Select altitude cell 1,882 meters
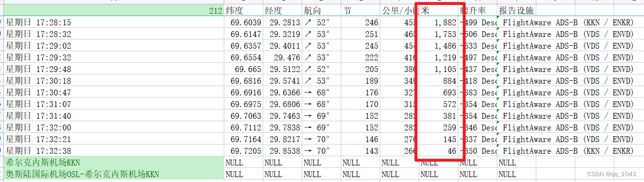Viewport: 644px width, 182px height. pos(439,22)
